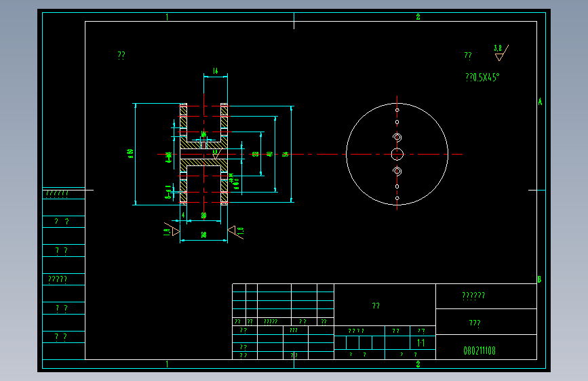
Task: Select the second small hole from bottom in circular view
Action: [x=397, y=186]
